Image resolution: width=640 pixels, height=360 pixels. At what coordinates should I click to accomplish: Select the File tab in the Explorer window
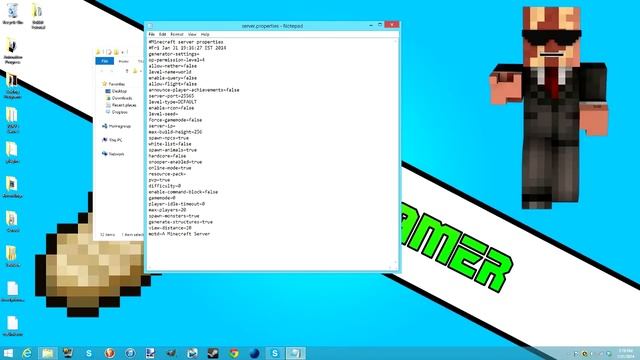(x=105, y=61)
